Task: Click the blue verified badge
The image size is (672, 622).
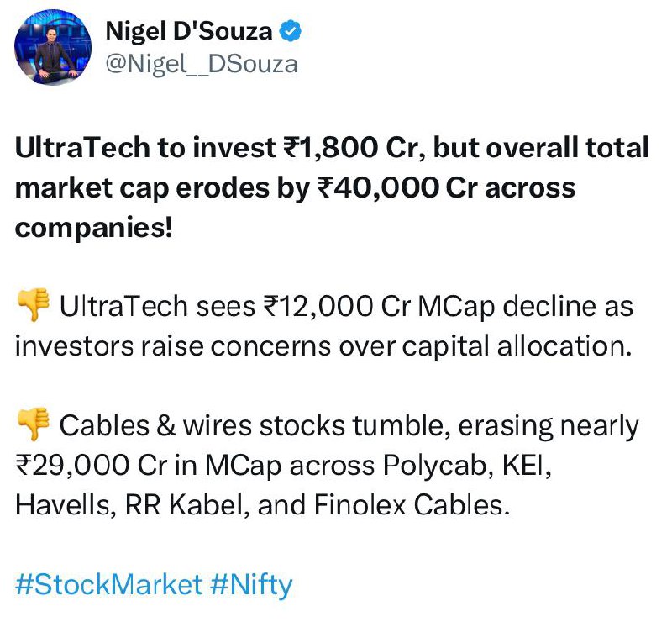Action: coord(291,31)
